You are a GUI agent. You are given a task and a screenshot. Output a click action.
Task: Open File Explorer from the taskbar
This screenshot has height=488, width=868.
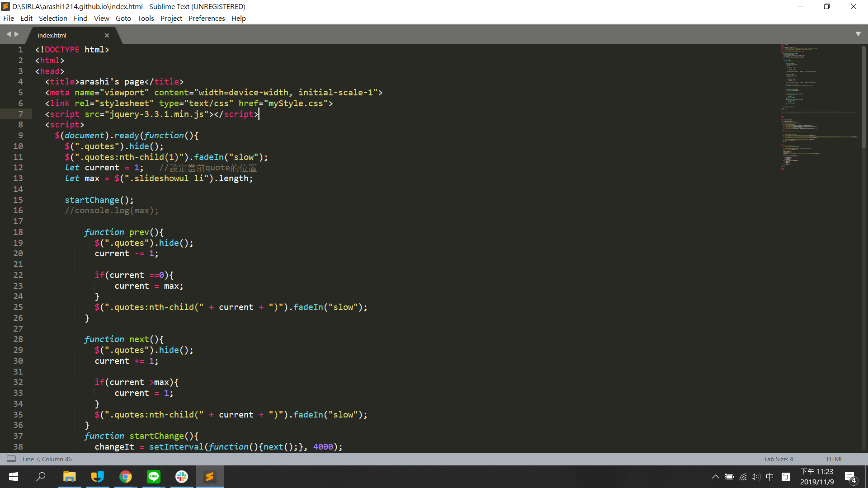(69, 477)
